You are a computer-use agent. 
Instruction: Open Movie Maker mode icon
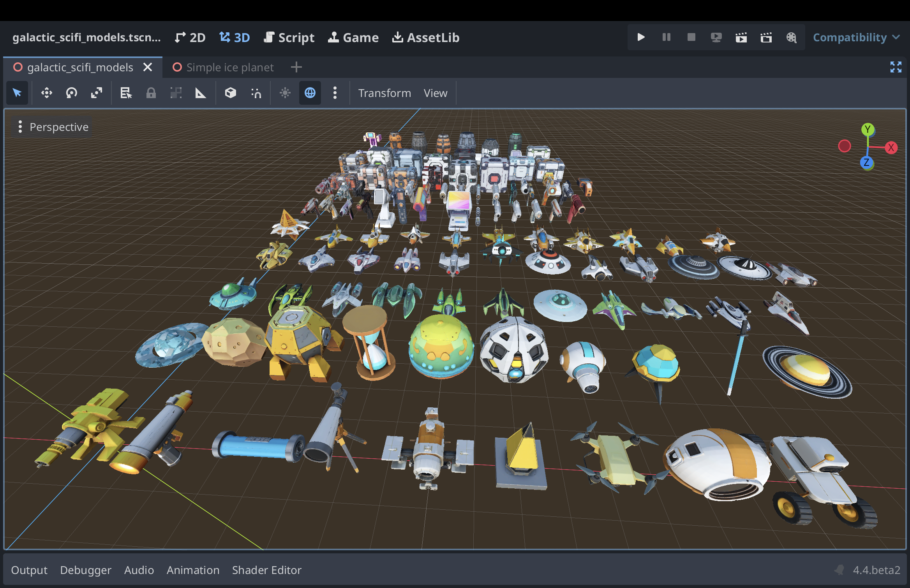(x=791, y=37)
